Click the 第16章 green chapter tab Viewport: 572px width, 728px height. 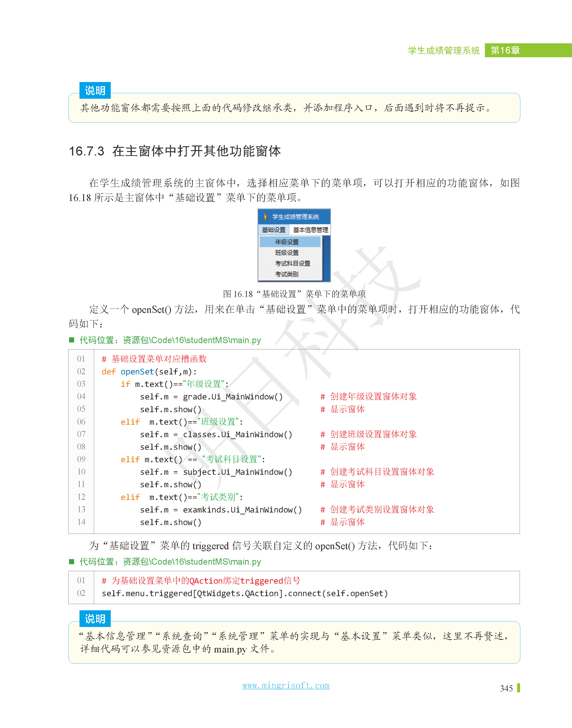(x=505, y=50)
